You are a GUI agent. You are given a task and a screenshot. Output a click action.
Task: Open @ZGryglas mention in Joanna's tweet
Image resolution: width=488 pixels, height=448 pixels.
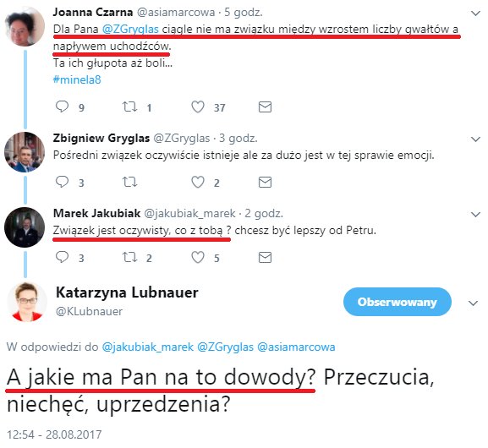(x=130, y=30)
